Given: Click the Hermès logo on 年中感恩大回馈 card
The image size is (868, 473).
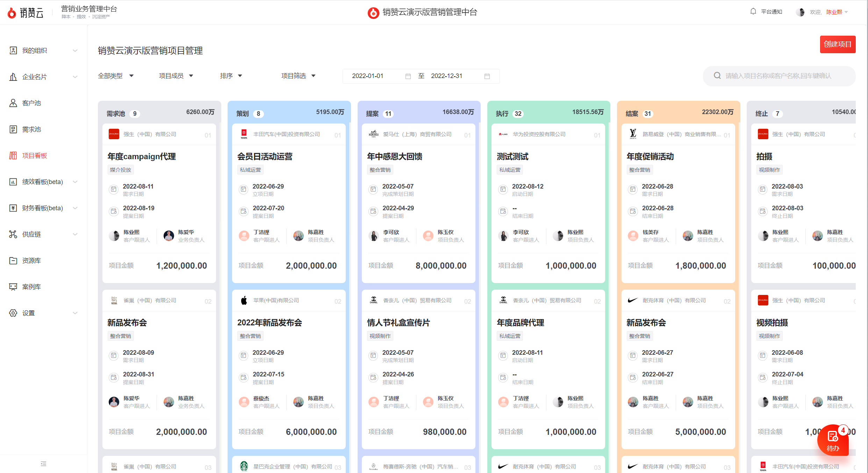Looking at the screenshot, I should [374, 134].
